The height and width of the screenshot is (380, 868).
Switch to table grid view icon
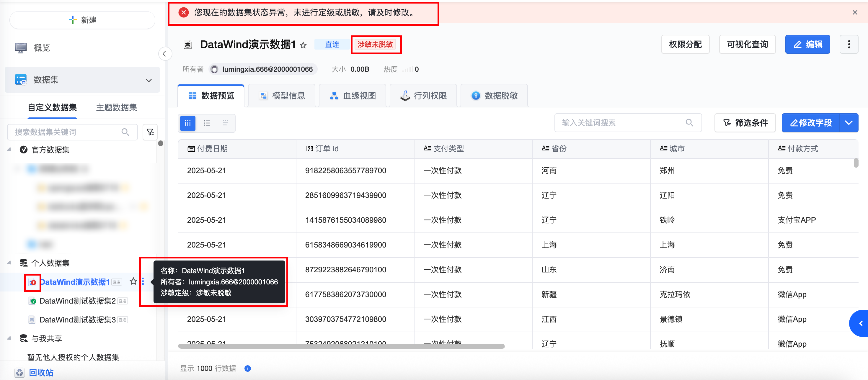pyautogui.click(x=188, y=123)
